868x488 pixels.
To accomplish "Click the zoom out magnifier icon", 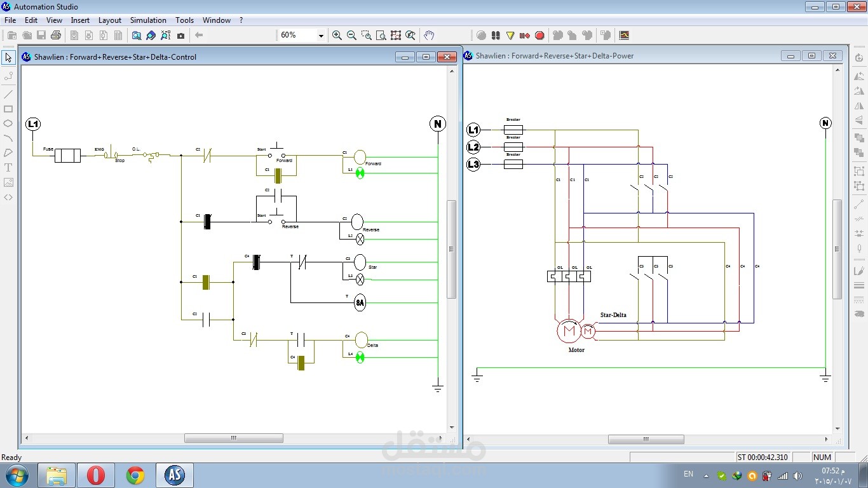I will click(x=351, y=36).
